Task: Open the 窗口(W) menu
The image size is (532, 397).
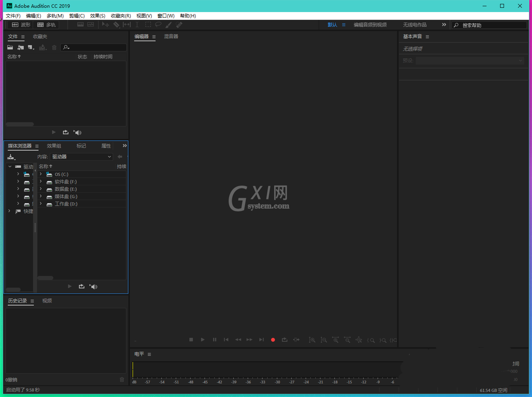Action: coord(166,16)
